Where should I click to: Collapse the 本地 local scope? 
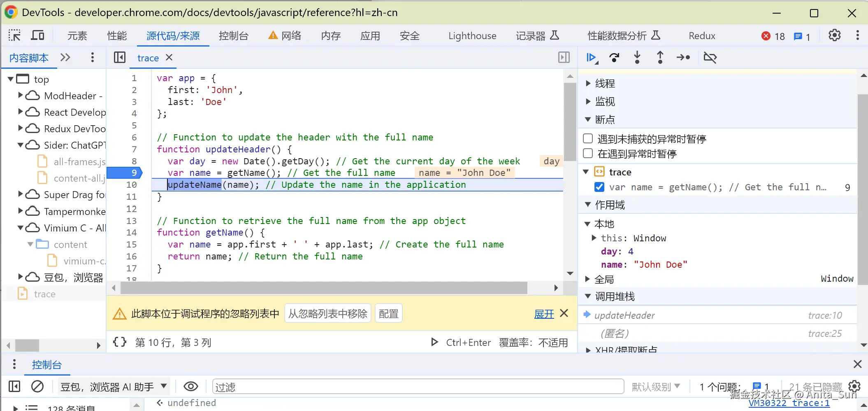(587, 224)
